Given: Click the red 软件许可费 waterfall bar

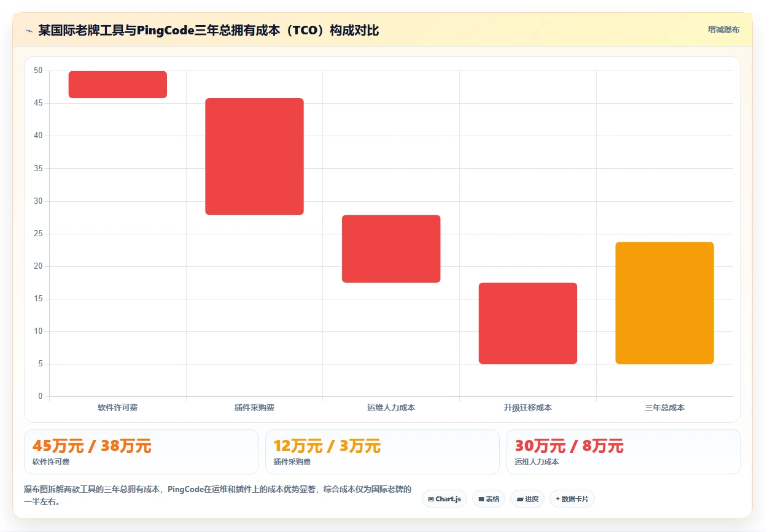Looking at the screenshot, I should 118,85.
